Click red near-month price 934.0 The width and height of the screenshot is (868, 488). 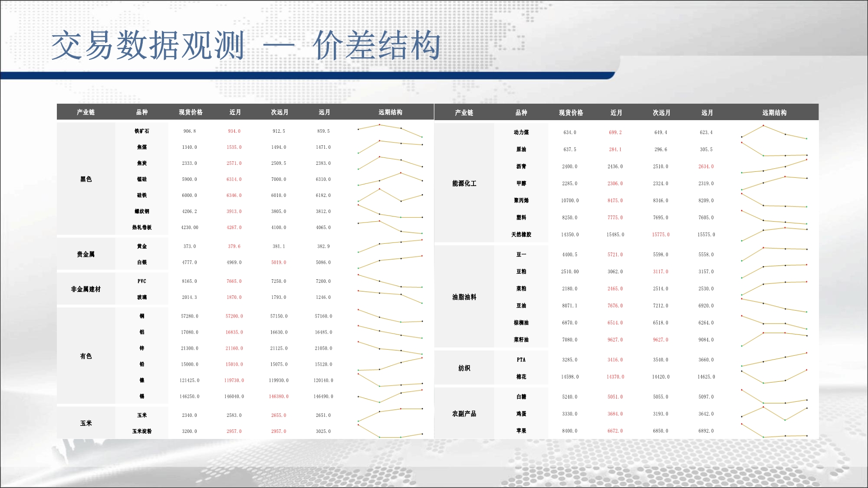pyautogui.click(x=234, y=131)
